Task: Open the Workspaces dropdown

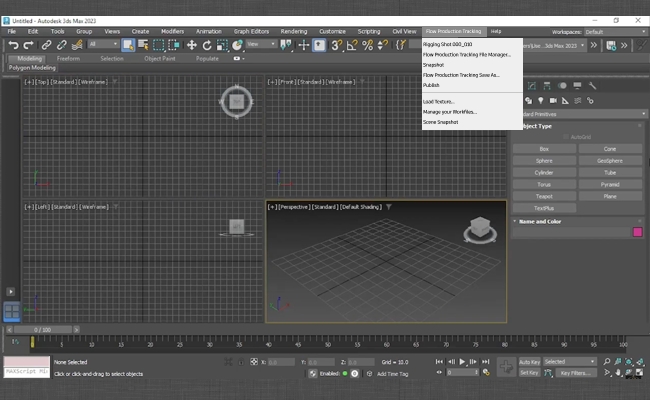Action: point(610,31)
